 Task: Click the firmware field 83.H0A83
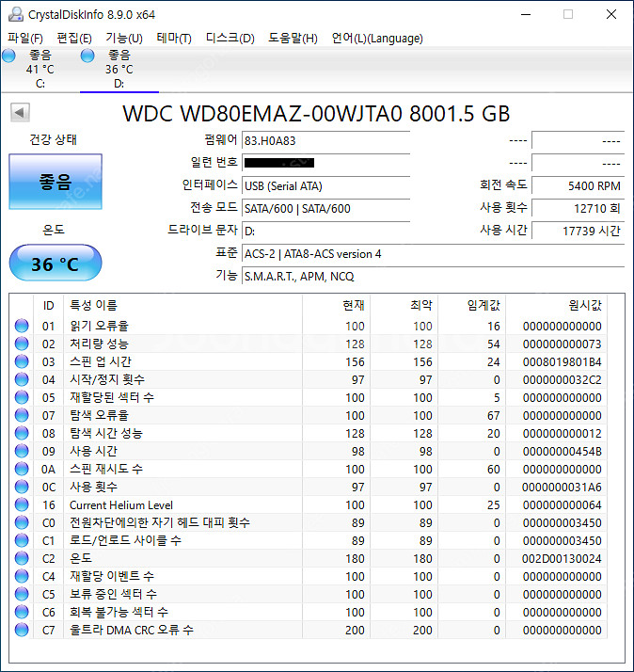(326, 140)
